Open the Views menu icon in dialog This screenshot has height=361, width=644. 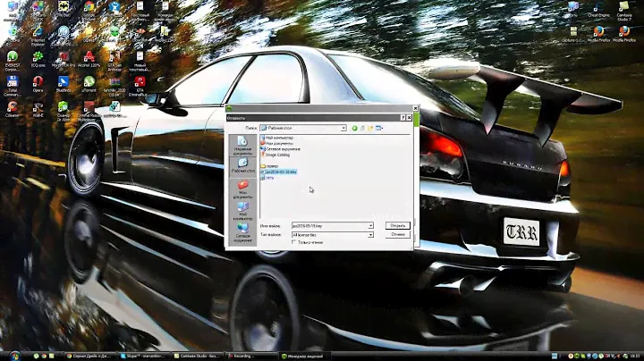(380, 129)
